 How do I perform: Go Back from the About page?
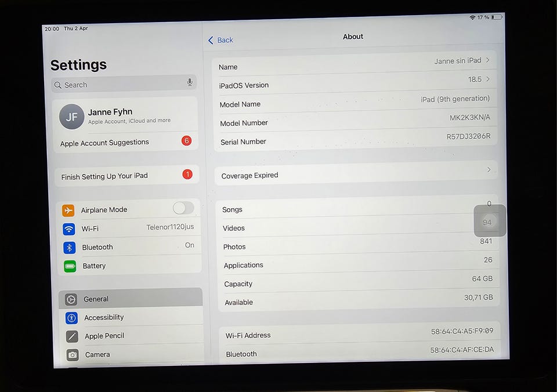point(220,40)
